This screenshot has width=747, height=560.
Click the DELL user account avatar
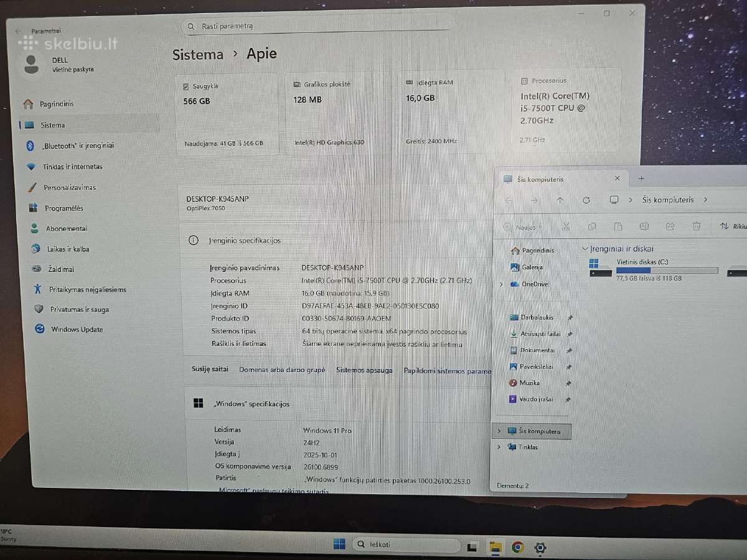click(31, 63)
